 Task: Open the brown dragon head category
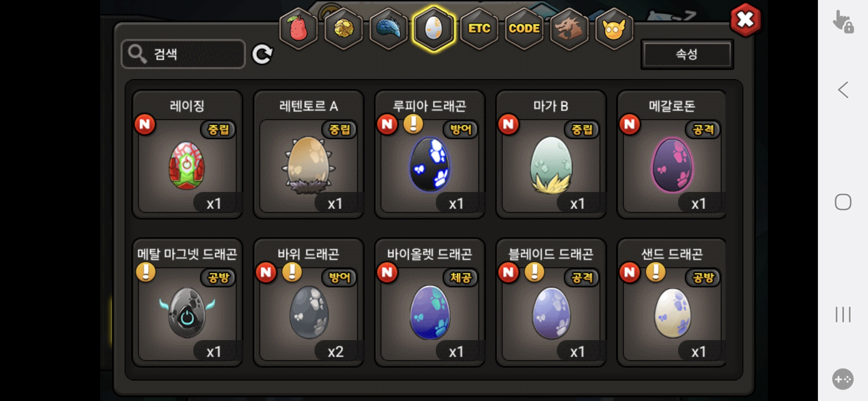click(569, 29)
